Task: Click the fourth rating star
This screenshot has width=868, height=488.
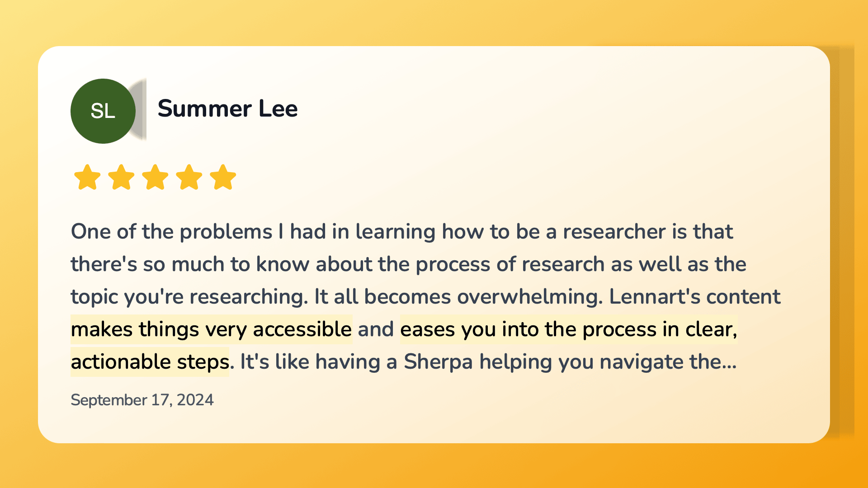Action: 189,177
